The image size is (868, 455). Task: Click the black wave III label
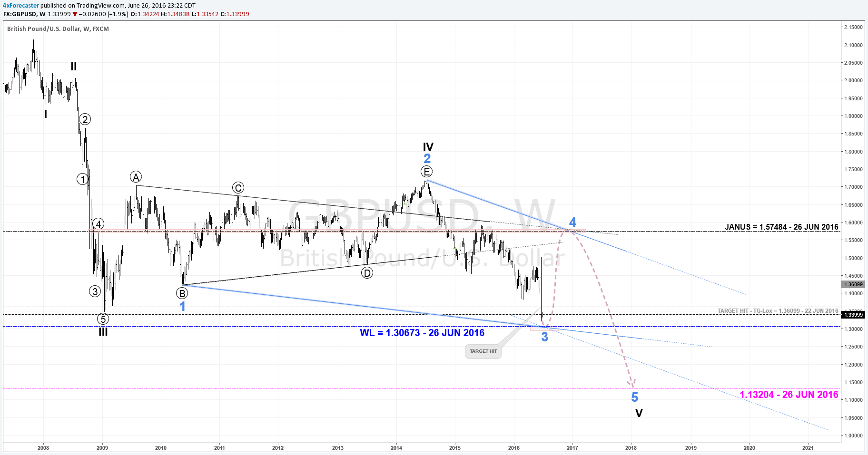click(103, 332)
